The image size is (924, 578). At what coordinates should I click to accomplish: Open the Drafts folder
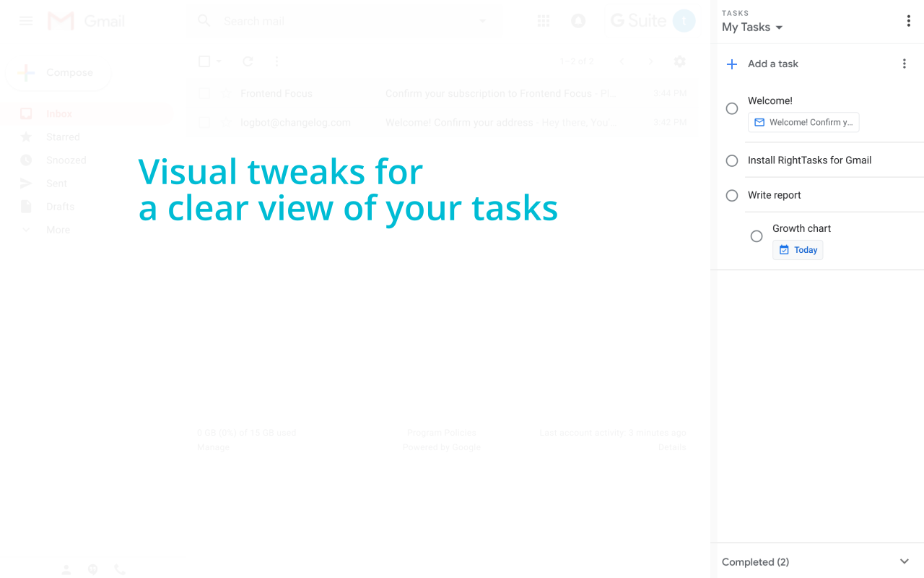(60, 206)
